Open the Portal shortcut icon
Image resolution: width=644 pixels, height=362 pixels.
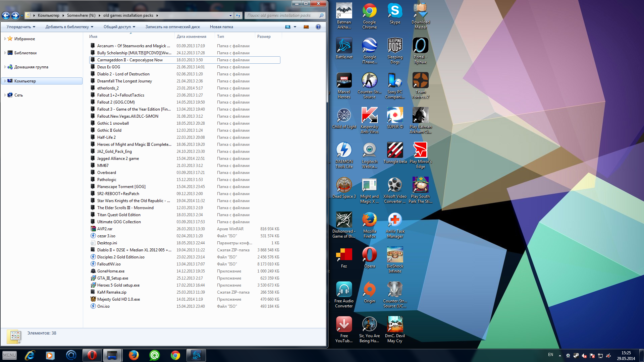tap(420, 51)
